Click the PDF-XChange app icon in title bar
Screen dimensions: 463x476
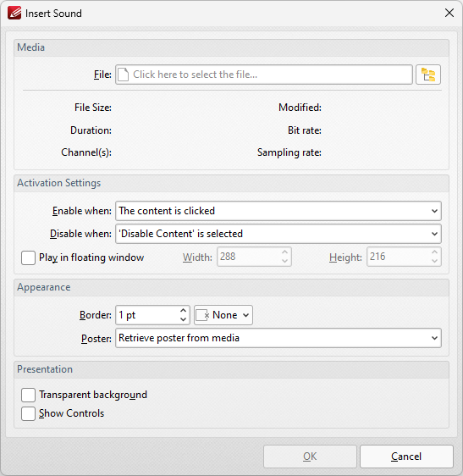pos(14,13)
